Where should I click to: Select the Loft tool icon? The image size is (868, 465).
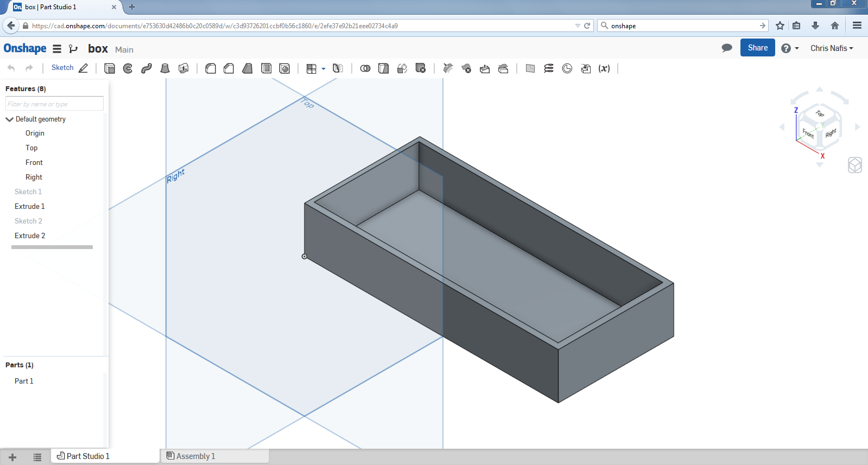(x=165, y=68)
